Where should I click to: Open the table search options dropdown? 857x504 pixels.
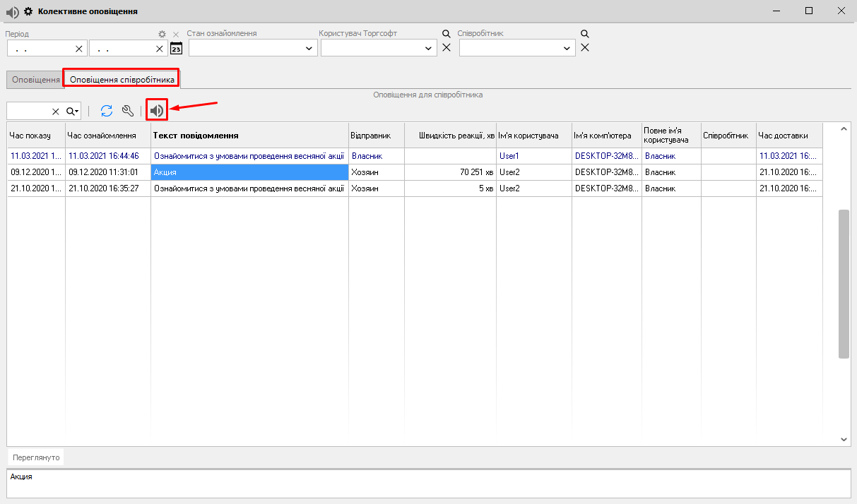click(72, 112)
